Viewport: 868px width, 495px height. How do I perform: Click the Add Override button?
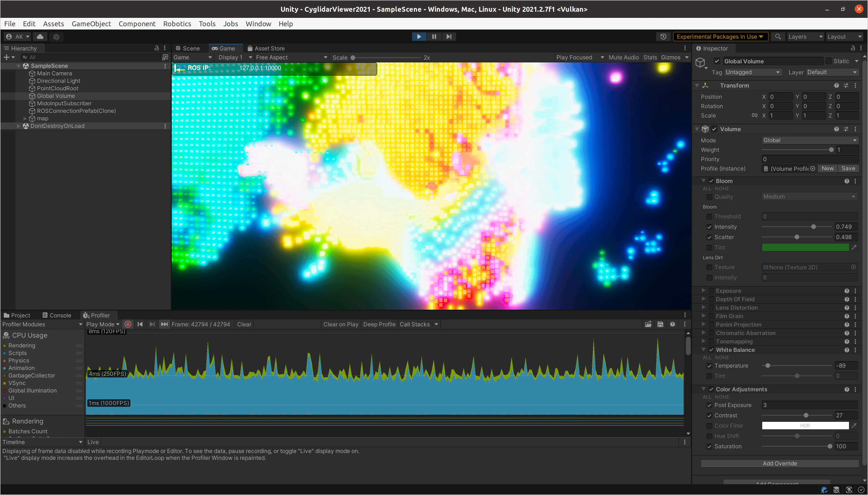(779, 463)
